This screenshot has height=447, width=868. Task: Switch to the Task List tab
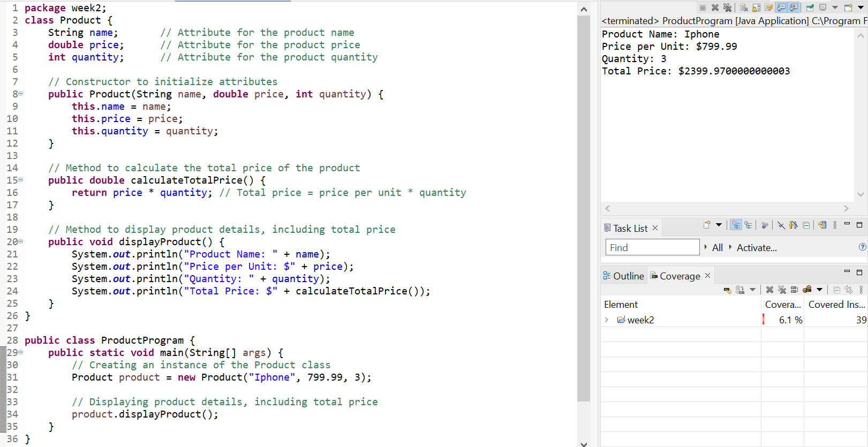tap(630, 229)
